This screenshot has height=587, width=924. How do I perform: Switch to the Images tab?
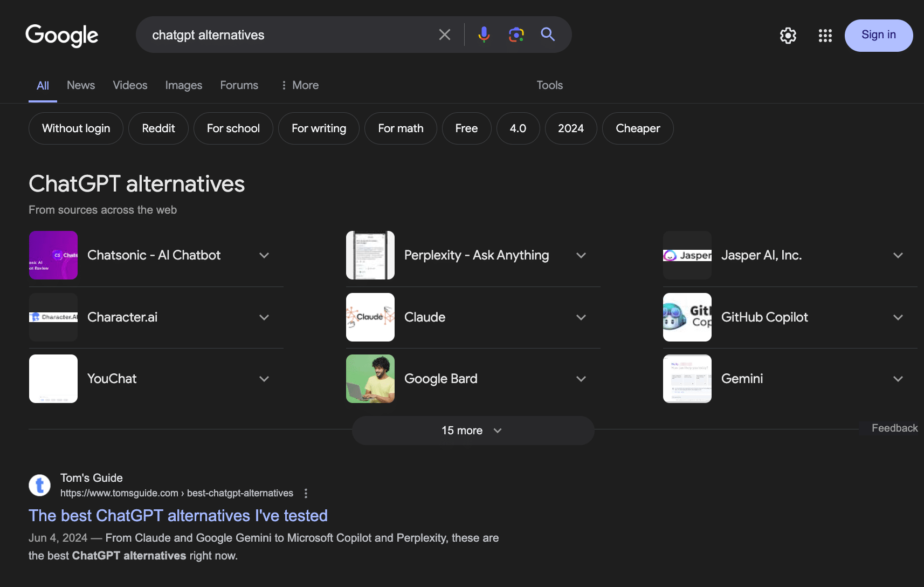pyautogui.click(x=184, y=85)
